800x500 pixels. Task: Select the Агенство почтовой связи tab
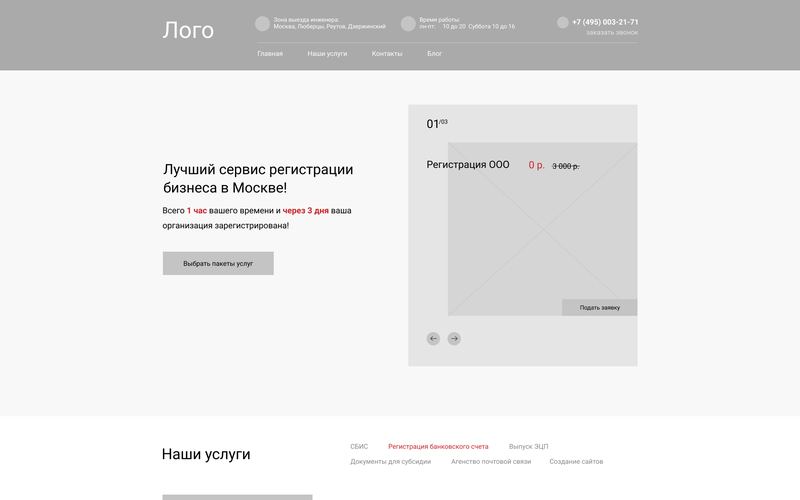[x=491, y=462]
